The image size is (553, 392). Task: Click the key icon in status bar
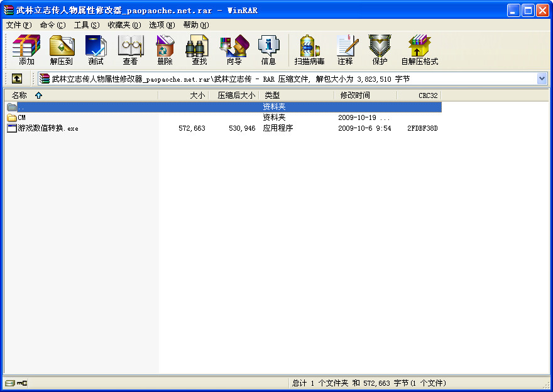coord(22,383)
